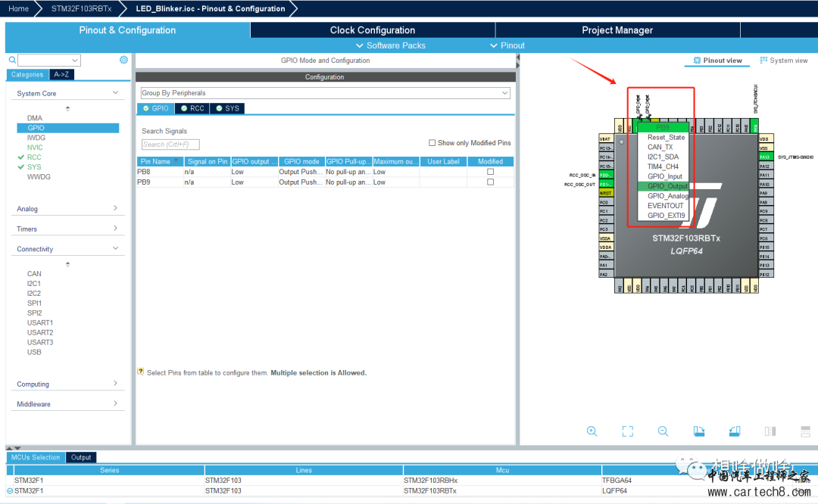Expand the Computing category
The height and width of the screenshot is (504, 818).
(115, 383)
